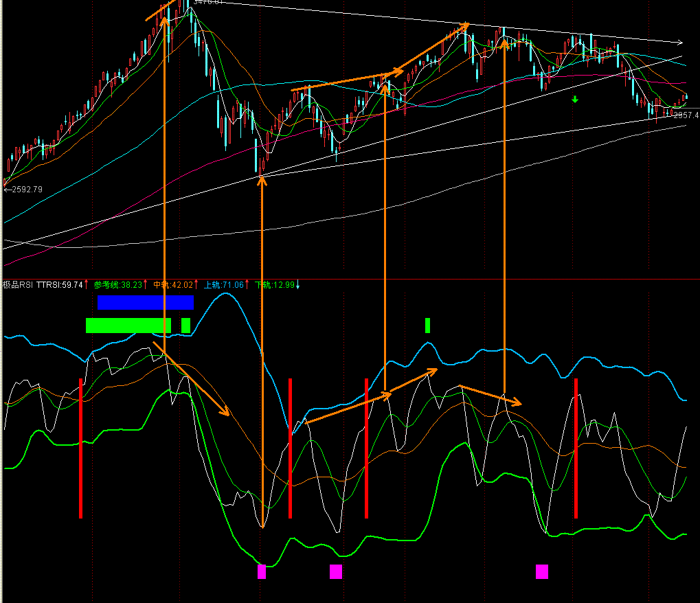700x603 pixels.
Task: Click the wide blue signal bar
Action: tap(146, 302)
